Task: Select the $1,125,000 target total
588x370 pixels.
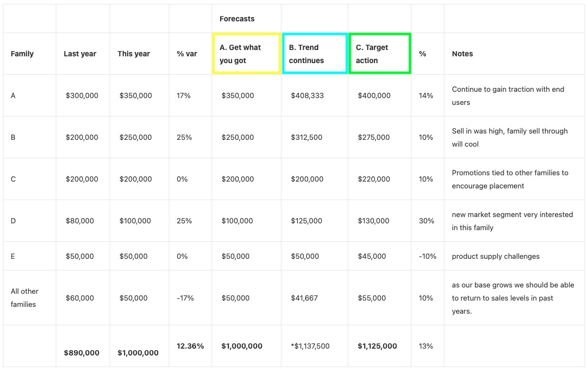Action: 377,346
